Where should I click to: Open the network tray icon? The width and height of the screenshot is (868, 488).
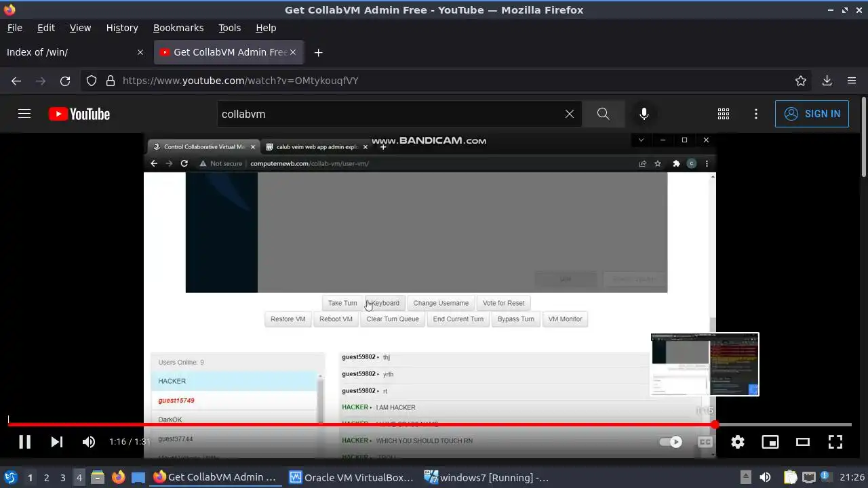coord(808,477)
